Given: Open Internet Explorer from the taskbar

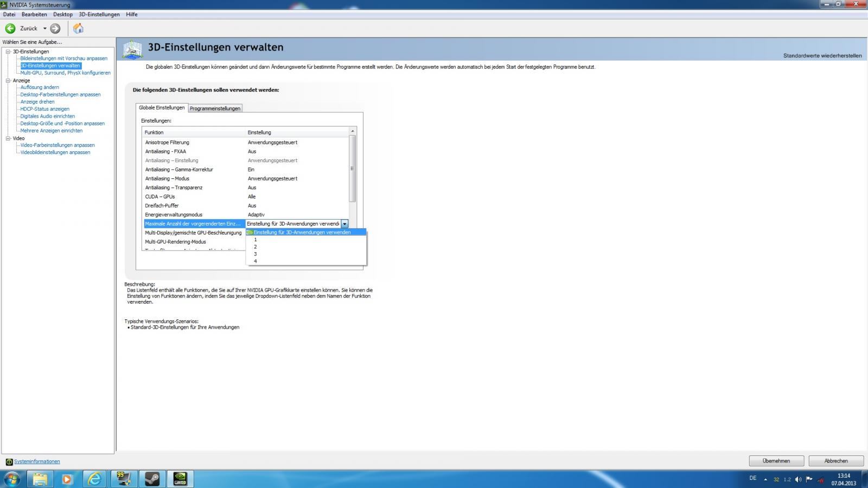Looking at the screenshot, I should (x=94, y=479).
